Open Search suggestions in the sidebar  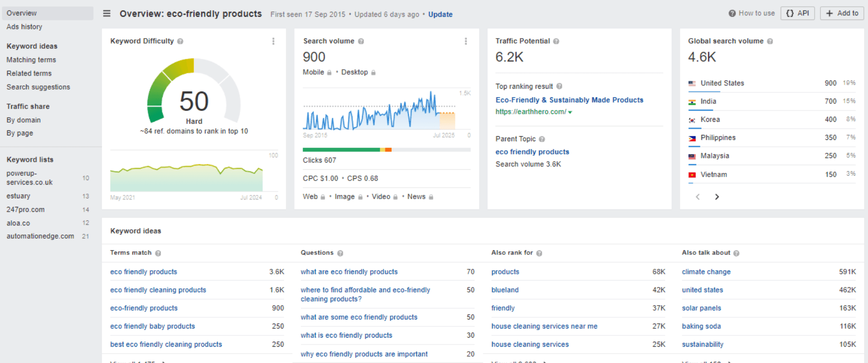[x=38, y=87]
